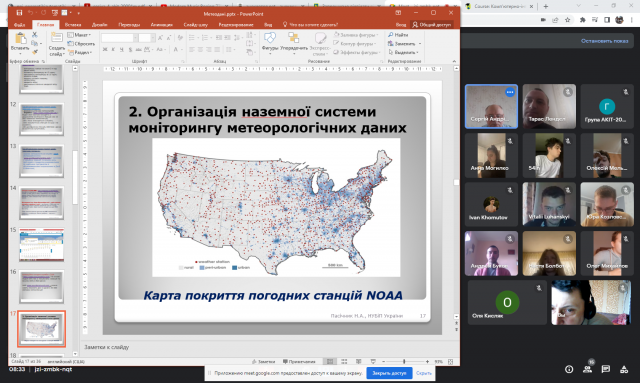Open the Meet chat panel icon
Screen dimensions: 640x383
(x=606, y=369)
